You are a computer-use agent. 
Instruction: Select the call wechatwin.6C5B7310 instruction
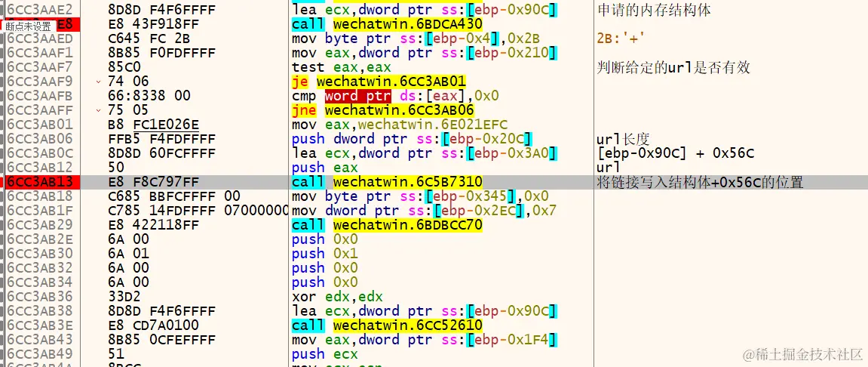[386, 182]
